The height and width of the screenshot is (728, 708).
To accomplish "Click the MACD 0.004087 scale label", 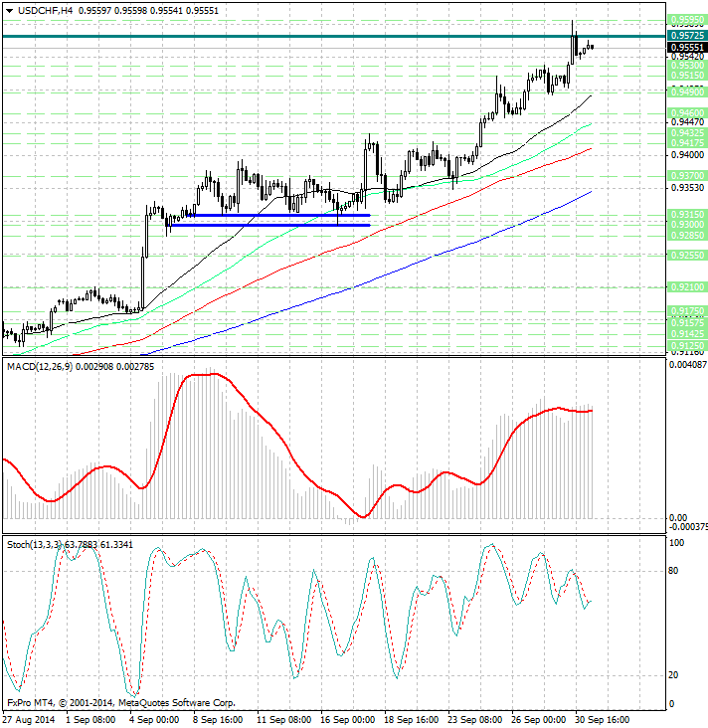I will click(687, 364).
